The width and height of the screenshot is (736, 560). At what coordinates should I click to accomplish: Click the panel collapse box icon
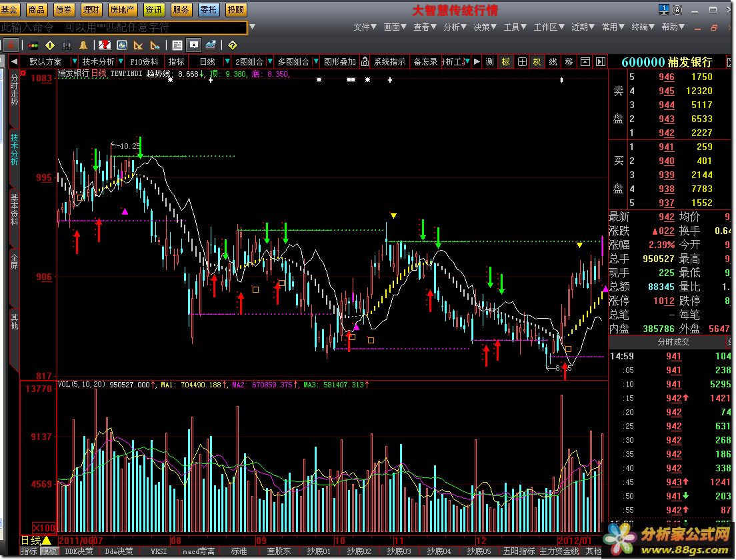(585, 61)
